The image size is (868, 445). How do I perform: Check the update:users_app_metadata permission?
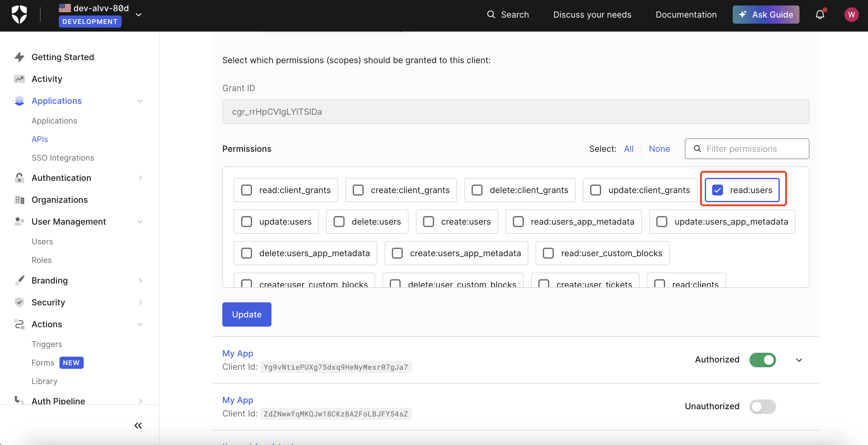coord(661,222)
